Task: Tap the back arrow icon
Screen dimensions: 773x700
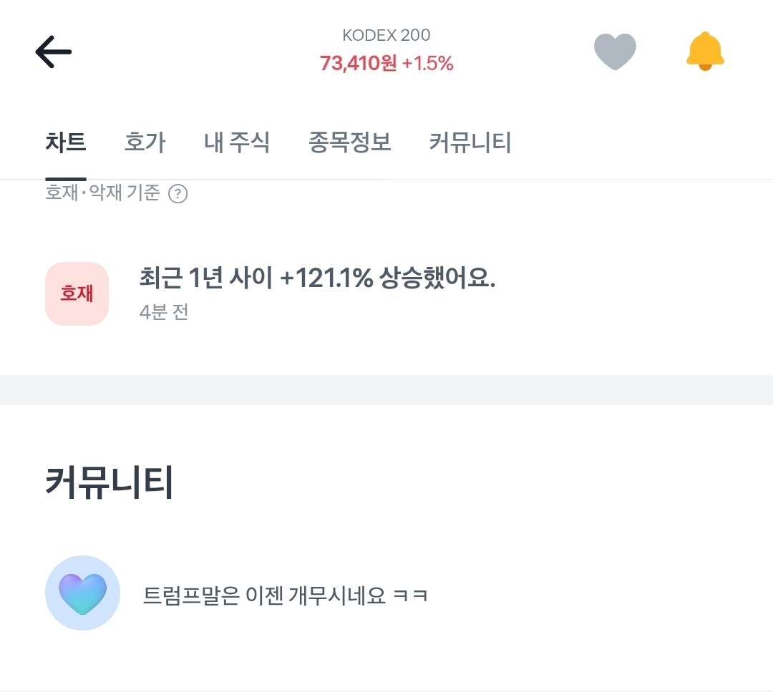Action: coord(54,52)
